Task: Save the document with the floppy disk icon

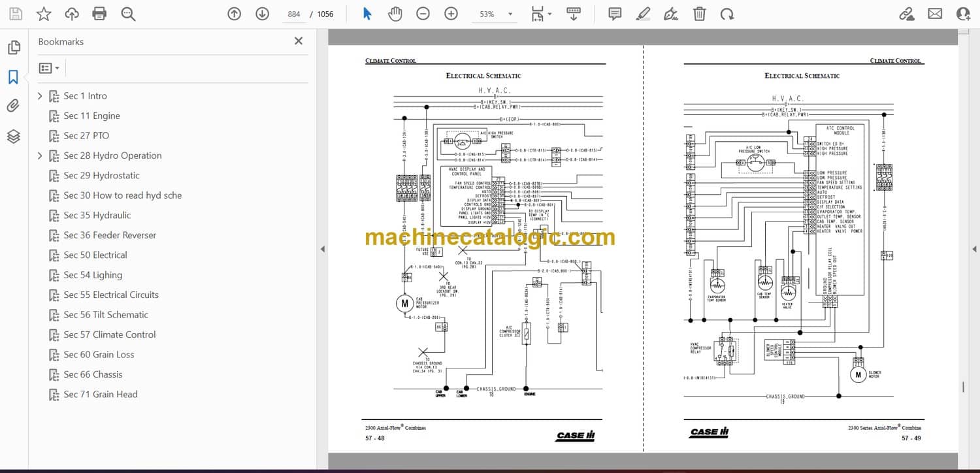Action: click(16, 14)
